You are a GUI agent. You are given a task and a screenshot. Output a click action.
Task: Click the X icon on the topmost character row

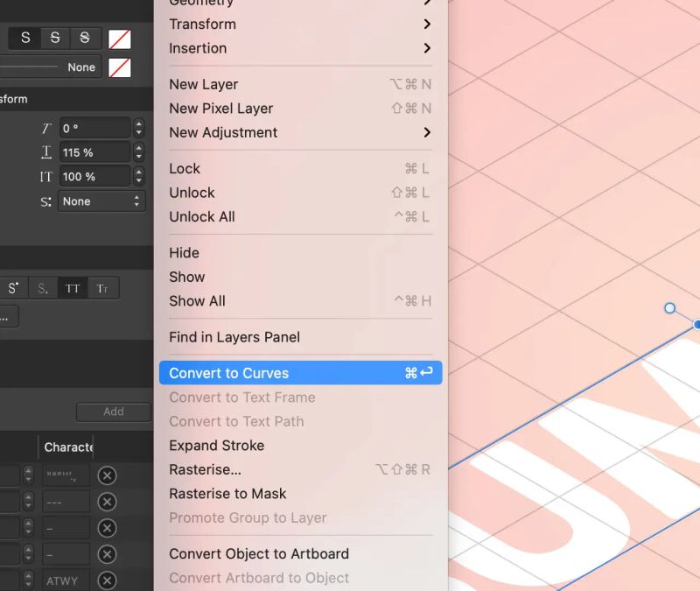(x=107, y=475)
